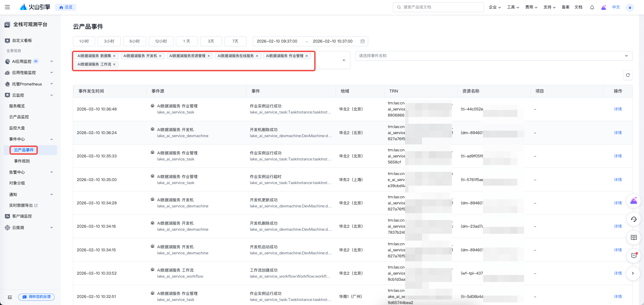Open the calendar icon in date range

pyautogui.click(x=363, y=41)
